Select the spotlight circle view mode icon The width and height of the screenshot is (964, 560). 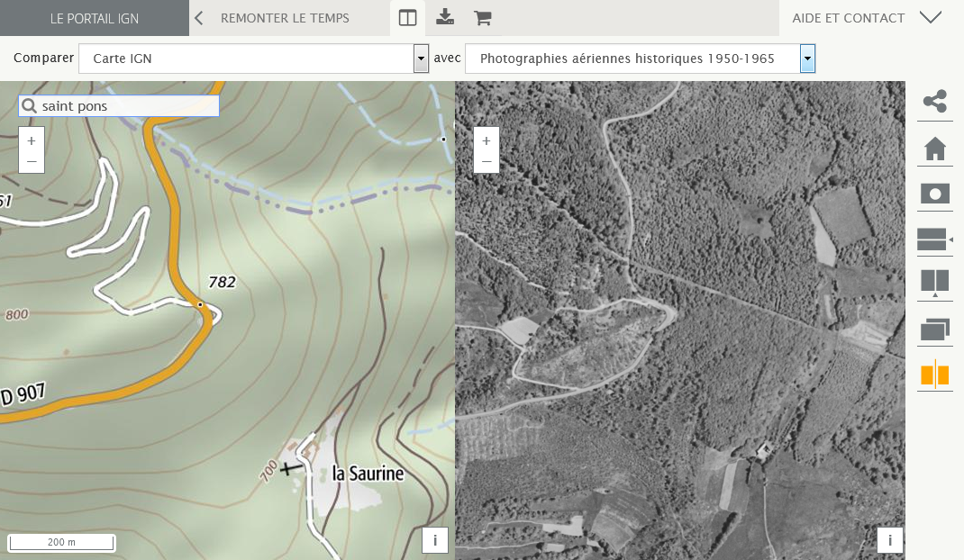(x=935, y=194)
